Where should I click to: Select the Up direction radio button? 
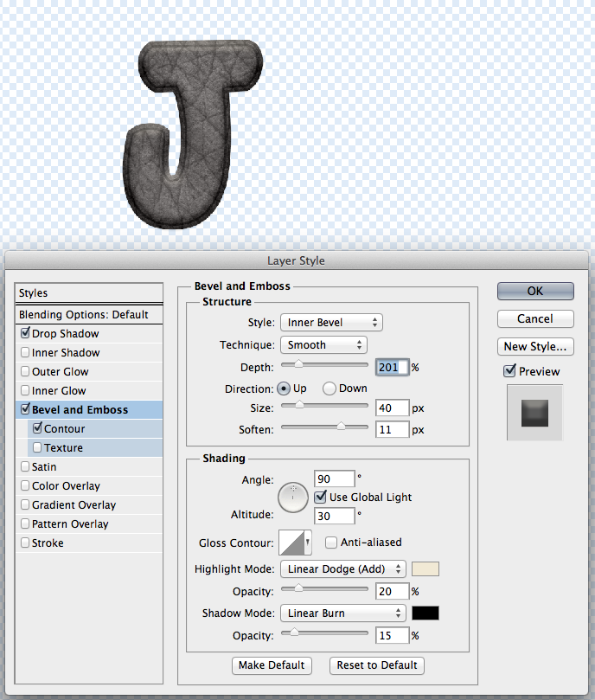[x=284, y=389]
